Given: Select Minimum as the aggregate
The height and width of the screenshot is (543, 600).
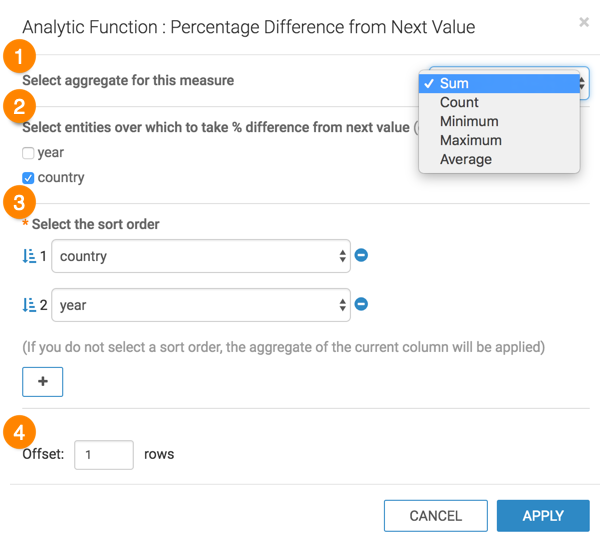Looking at the screenshot, I should 469,121.
